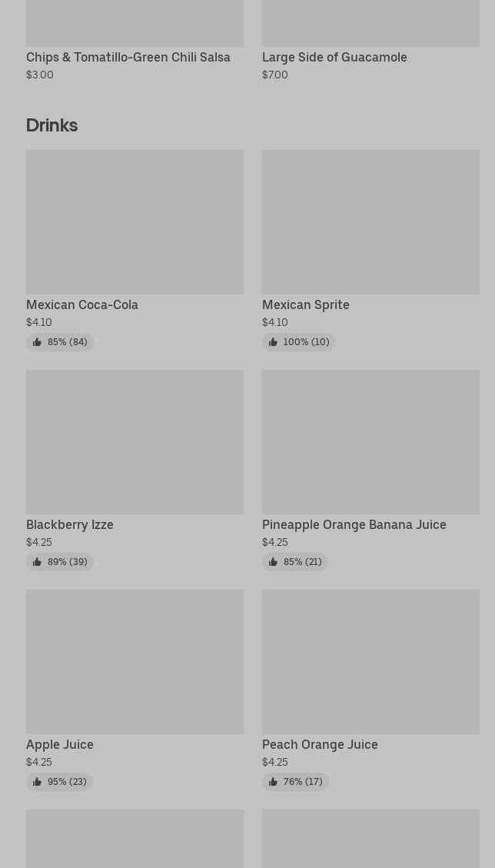Click thumbs-up icon under Blackberry Izze
Viewport: 495px width, 868px height.
(37, 562)
